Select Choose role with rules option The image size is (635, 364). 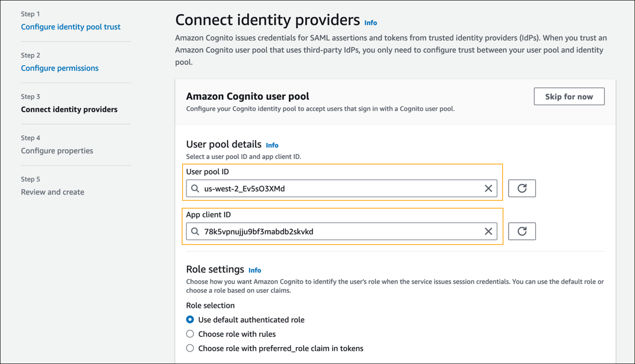190,334
